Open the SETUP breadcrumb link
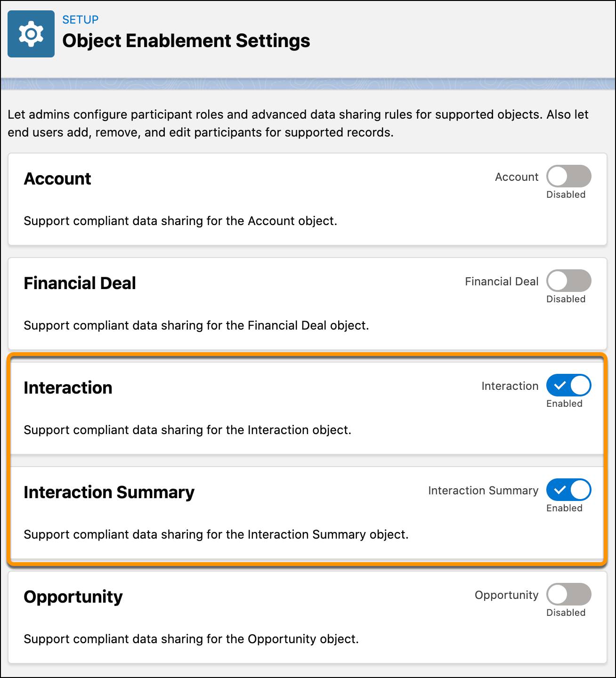The image size is (616, 678). [x=80, y=19]
